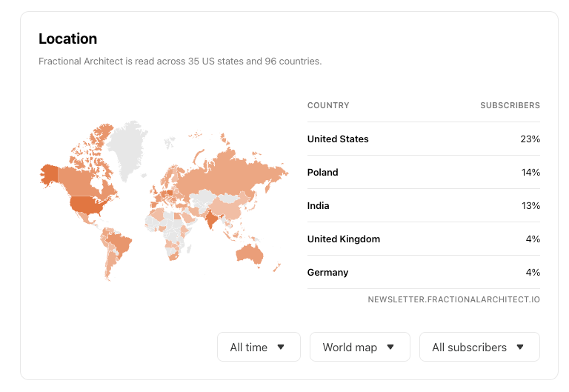Click the United States row label

338,139
